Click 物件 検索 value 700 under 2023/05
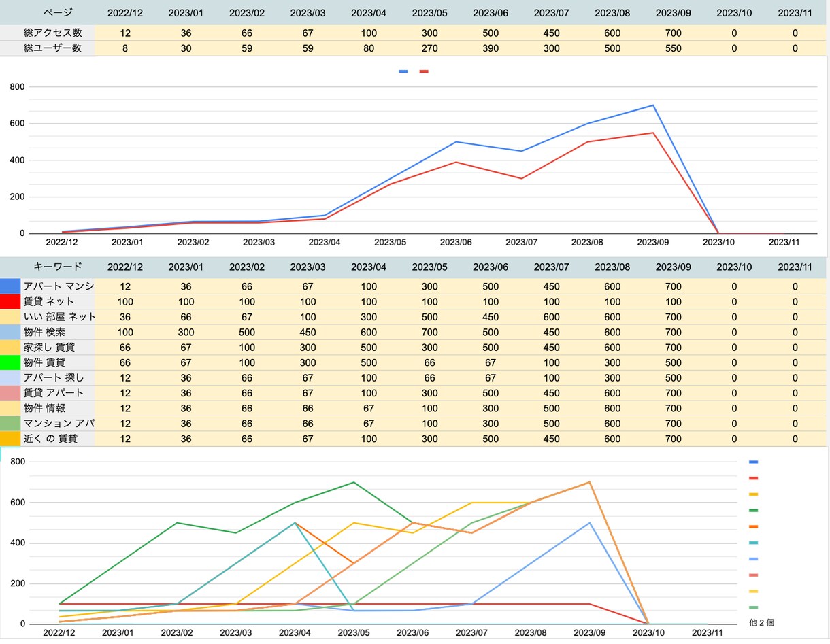Image resolution: width=830 pixels, height=644 pixels. [x=429, y=332]
